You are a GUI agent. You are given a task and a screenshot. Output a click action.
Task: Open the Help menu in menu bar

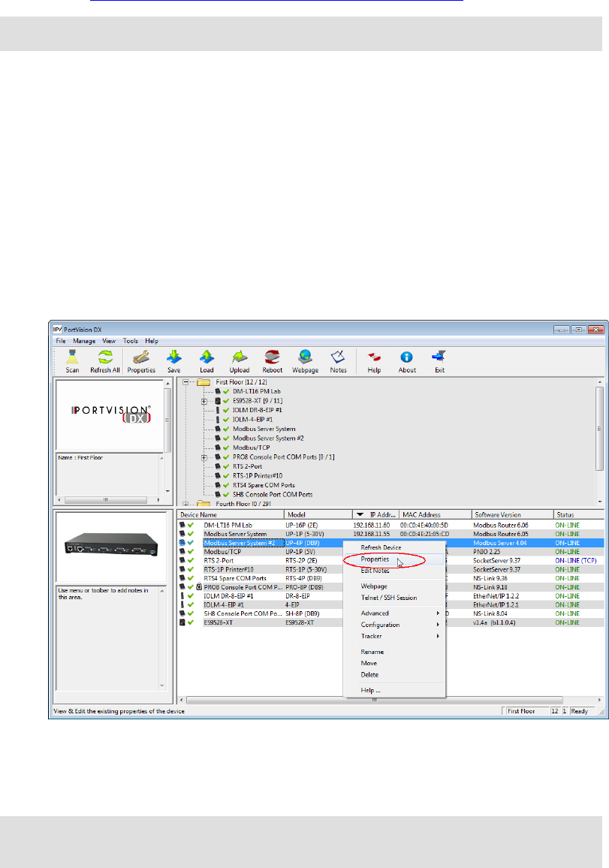(x=152, y=341)
